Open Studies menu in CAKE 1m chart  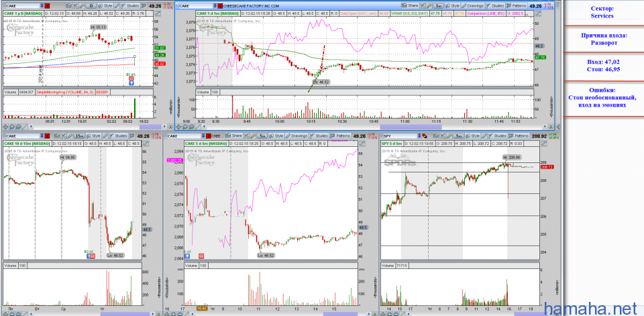tap(494, 6)
